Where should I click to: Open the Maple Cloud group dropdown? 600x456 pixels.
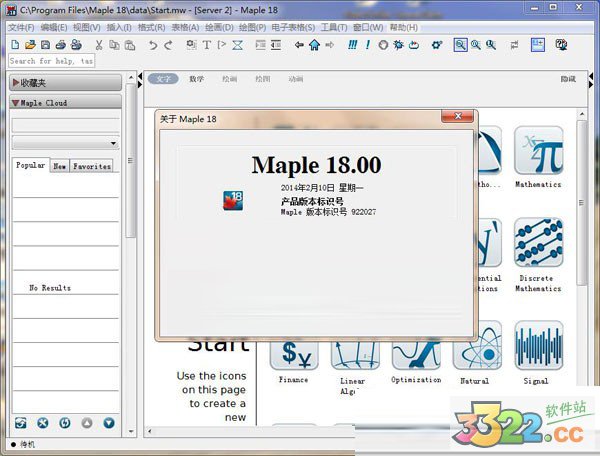tap(65, 143)
